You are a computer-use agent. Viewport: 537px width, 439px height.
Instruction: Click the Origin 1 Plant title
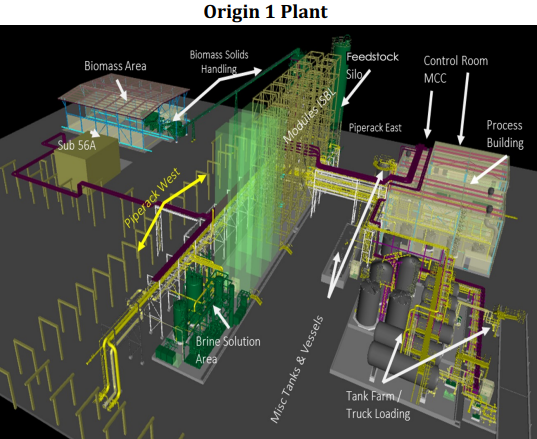(265, 12)
